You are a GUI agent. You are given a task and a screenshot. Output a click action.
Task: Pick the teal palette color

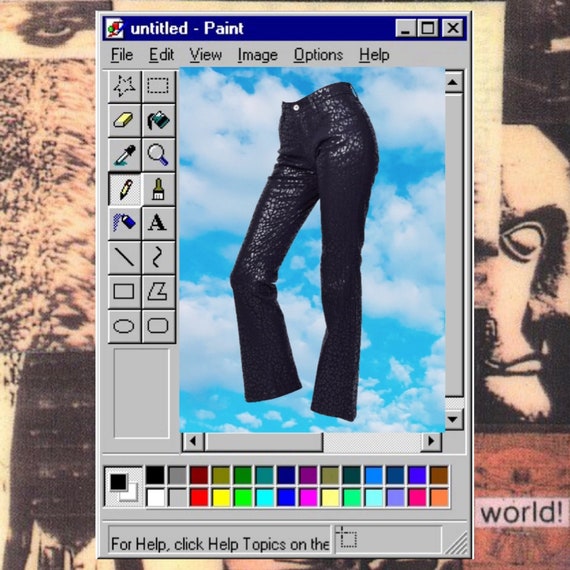[x=265, y=475]
